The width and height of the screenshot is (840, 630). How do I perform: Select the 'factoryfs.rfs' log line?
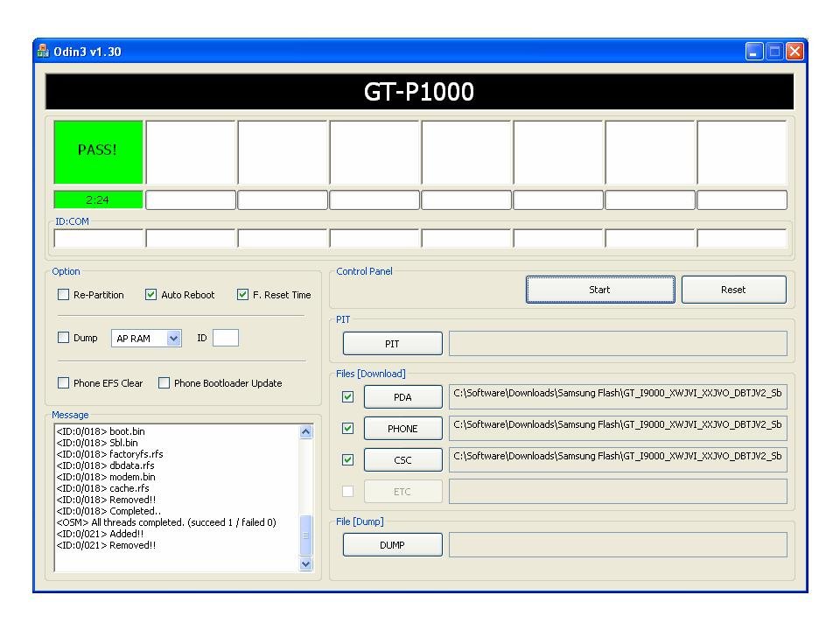pyautogui.click(x=110, y=454)
